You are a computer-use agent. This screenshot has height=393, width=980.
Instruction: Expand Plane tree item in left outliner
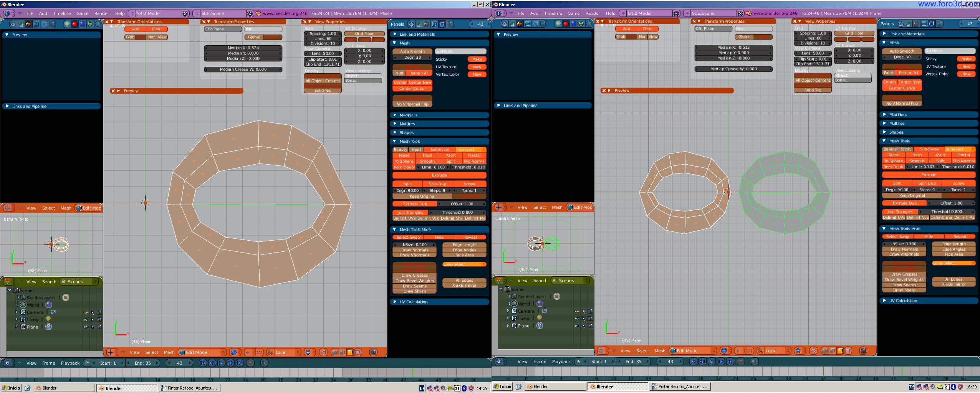coord(17,327)
